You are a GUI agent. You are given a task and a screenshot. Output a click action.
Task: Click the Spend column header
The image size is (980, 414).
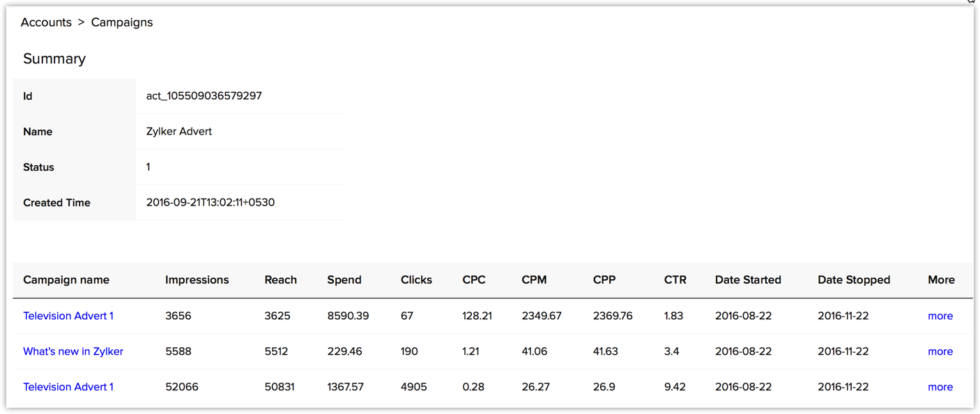click(x=344, y=279)
